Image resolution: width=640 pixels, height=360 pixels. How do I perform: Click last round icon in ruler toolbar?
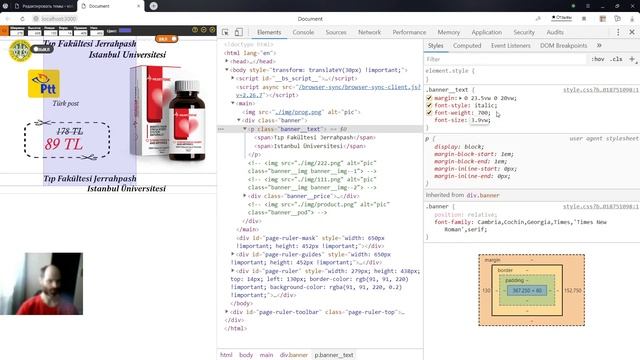[212, 30]
